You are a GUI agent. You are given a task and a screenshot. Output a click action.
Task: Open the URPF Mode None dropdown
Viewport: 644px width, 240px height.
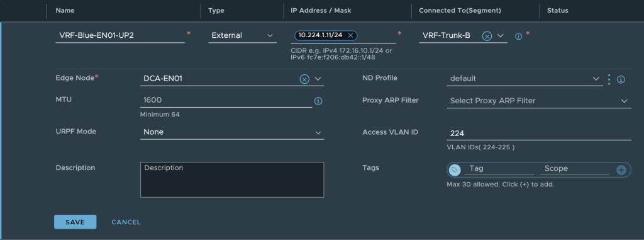coord(232,132)
